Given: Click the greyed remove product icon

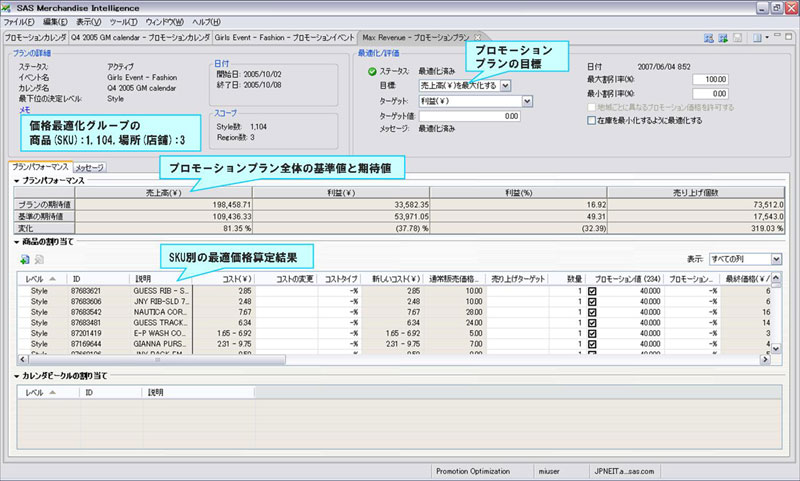Looking at the screenshot, I should pos(39,260).
